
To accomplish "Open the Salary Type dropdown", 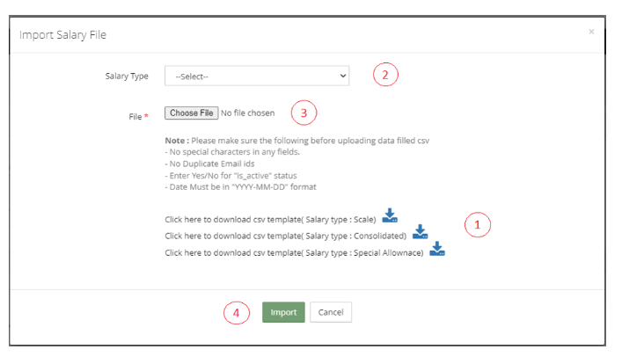I will click(256, 76).
